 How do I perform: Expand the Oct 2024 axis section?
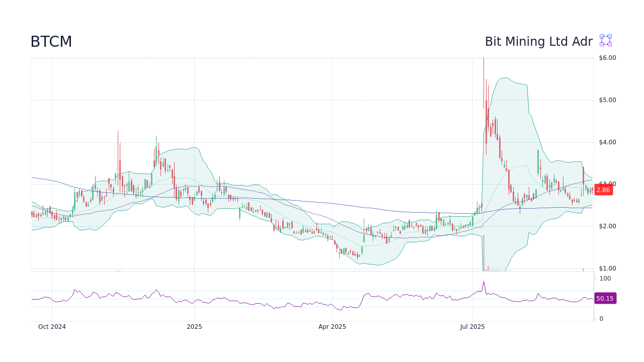52,326
